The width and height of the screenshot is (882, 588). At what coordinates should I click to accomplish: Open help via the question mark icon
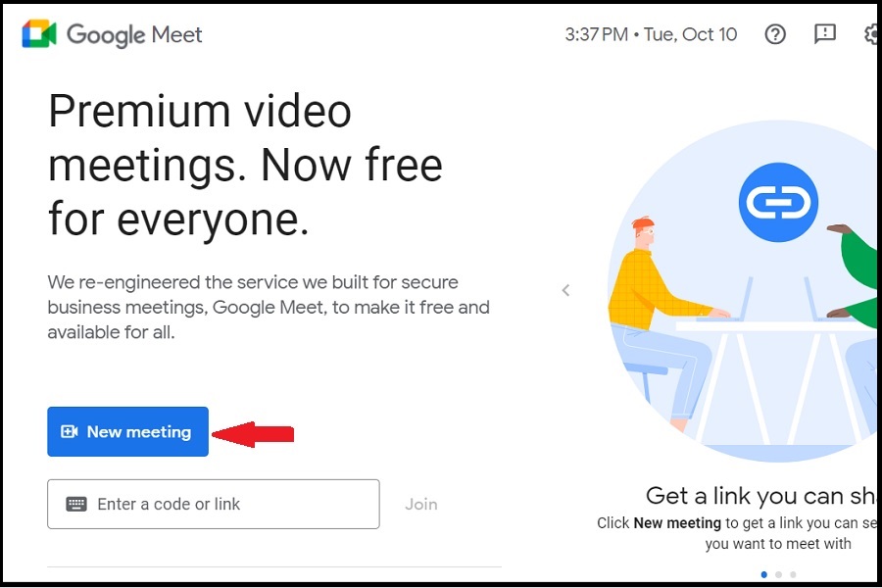pos(775,34)
